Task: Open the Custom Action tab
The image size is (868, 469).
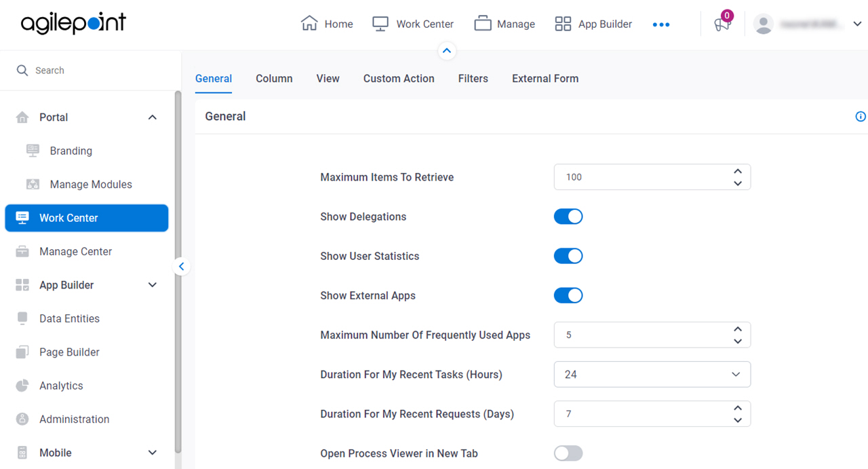Action: coord(399,79)
